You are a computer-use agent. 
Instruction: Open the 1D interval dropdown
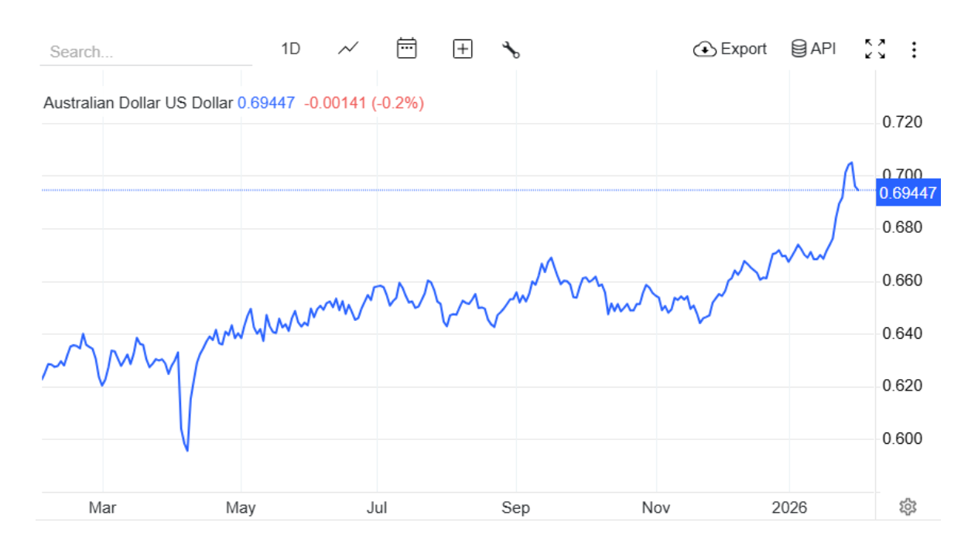[290, 49]
